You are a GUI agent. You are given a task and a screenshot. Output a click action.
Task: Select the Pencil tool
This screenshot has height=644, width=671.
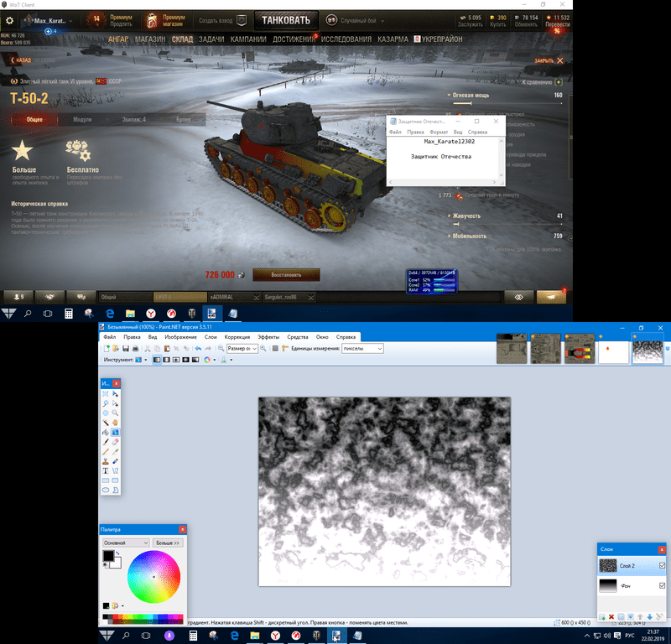(106, 451)
